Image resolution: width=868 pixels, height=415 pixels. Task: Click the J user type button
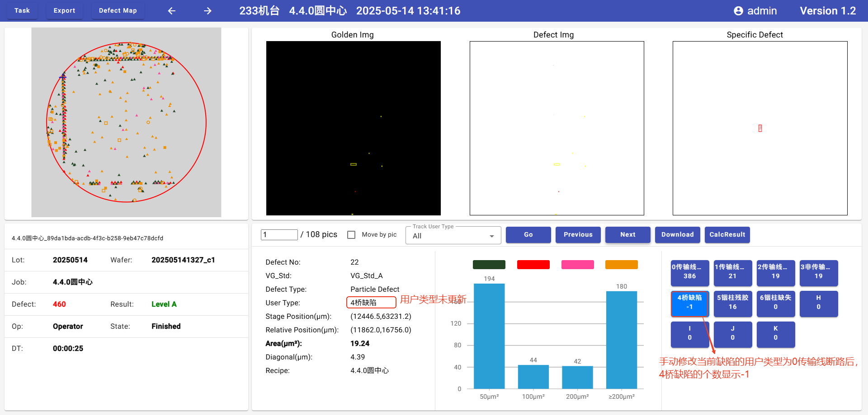tap(732, 334)
